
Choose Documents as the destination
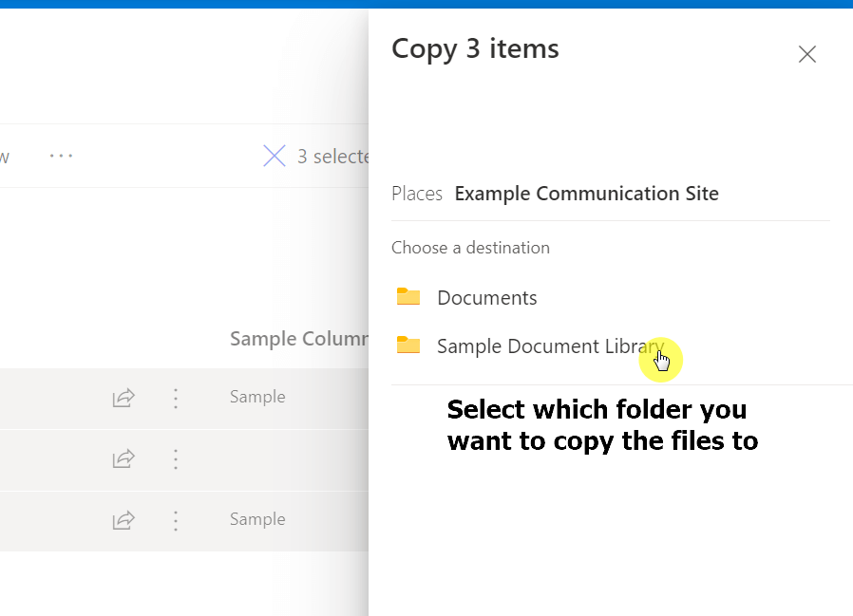tap(487, 298)
